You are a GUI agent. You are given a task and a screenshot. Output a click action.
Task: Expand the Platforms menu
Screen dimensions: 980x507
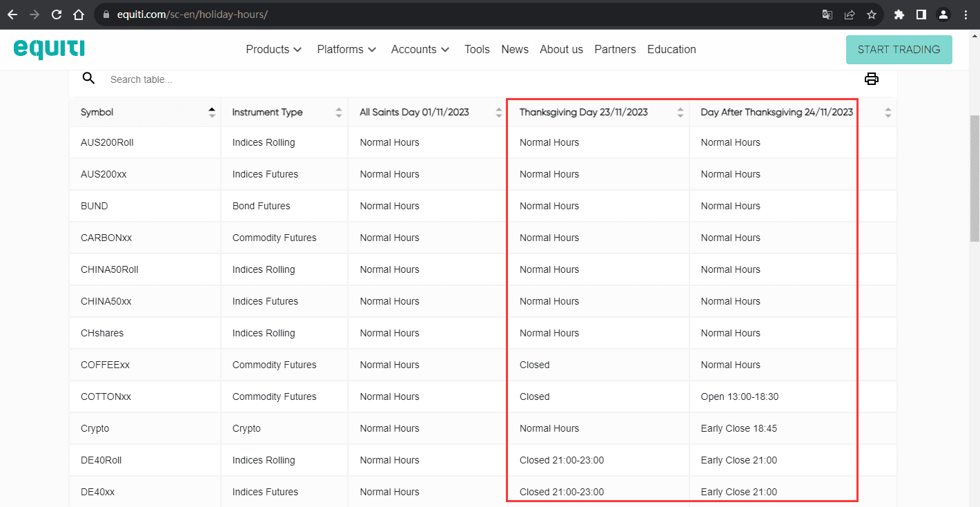point(346,49)
